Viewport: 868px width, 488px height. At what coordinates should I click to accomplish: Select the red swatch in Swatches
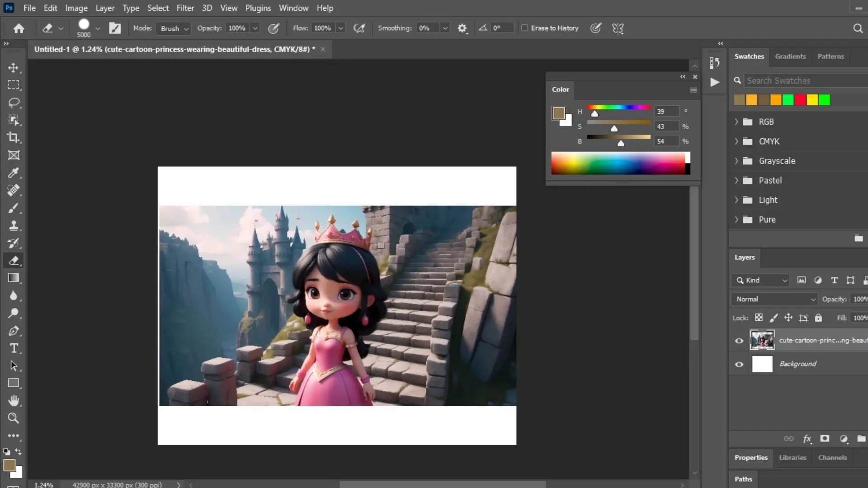pos(800,100)
